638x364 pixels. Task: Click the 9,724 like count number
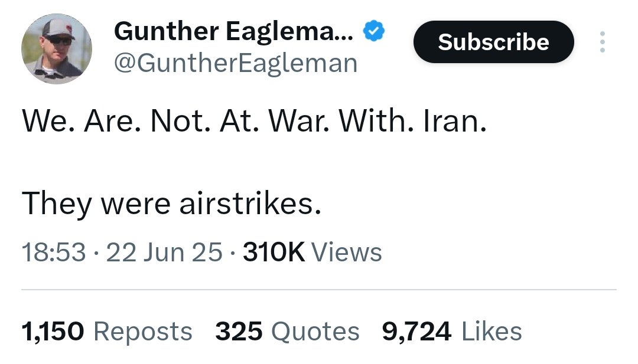(x=416, y=332)
